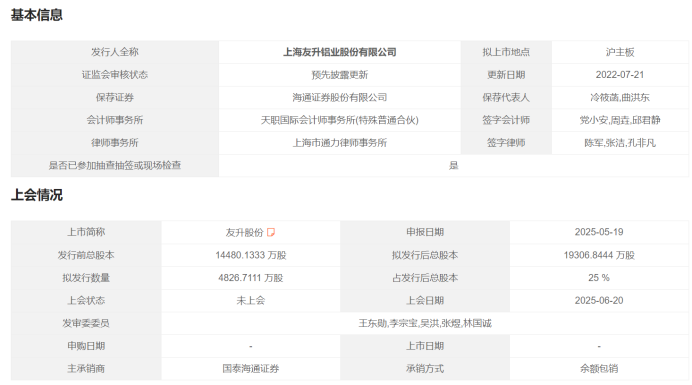This screenshot has width=692, height=385.
Task: Click lead underwriter 国泰海通证券
Action: [x=251, y=369]
